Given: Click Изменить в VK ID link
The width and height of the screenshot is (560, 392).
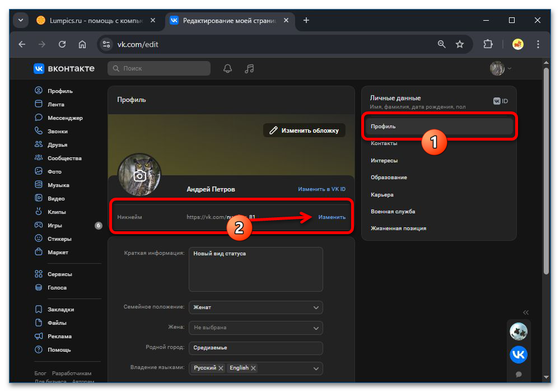Looking at the screenshot, I should 322,189.
